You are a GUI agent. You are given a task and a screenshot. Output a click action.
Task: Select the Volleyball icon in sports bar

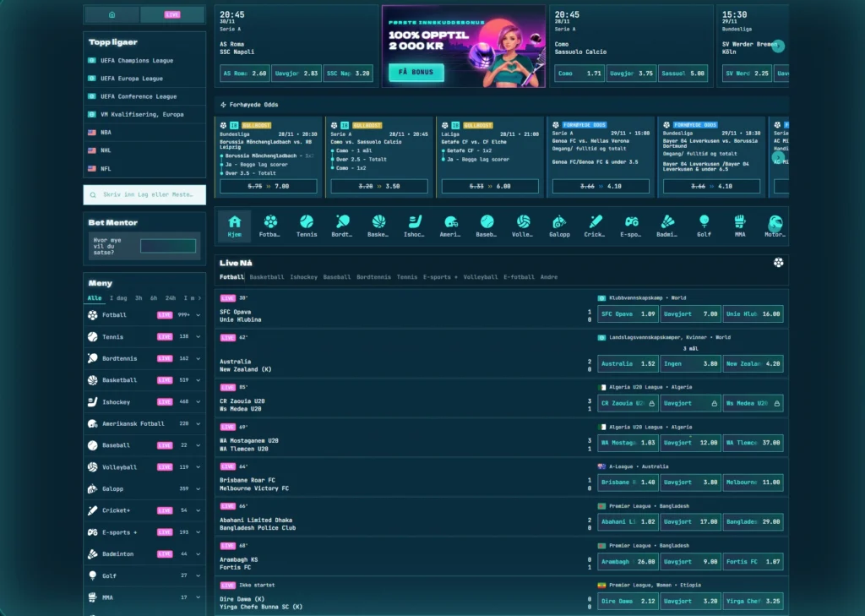coord(524,221)
